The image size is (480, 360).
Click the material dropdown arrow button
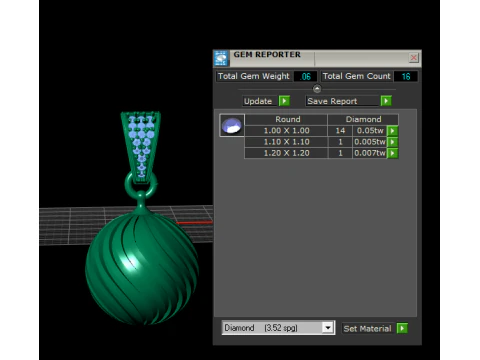click(x=328, y=328)
